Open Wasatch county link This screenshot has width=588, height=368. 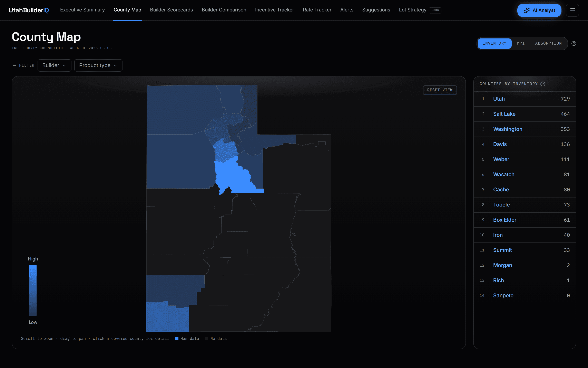[x=503, y=175]
